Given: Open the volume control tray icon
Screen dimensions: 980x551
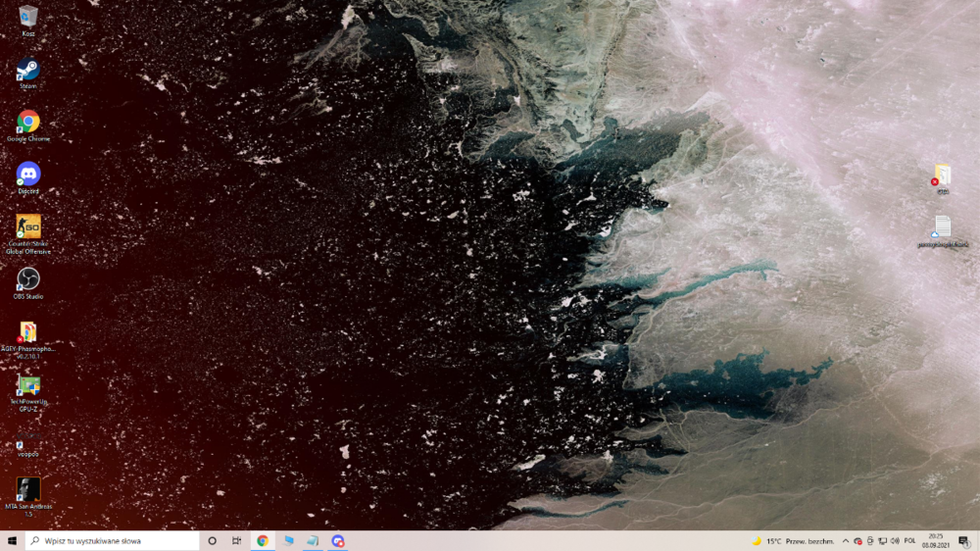Looking at the screenshot, I should click(x=895, y=541).
